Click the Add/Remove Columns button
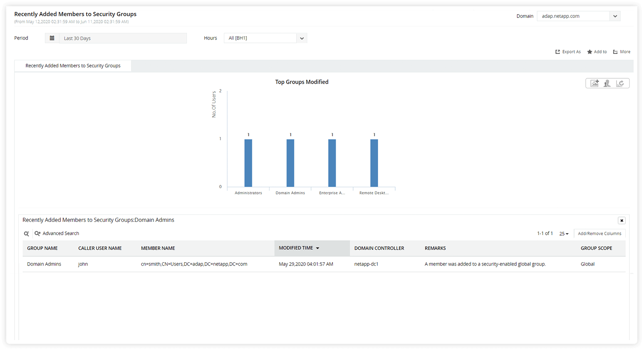Viewport: 644px width, 363px height. pos(599,233)
